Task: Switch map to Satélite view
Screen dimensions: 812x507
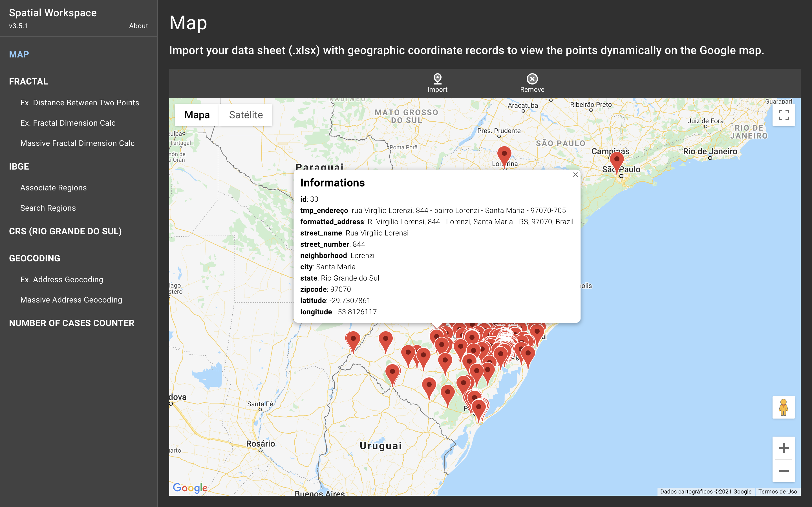Action: [x=246, y=115]
